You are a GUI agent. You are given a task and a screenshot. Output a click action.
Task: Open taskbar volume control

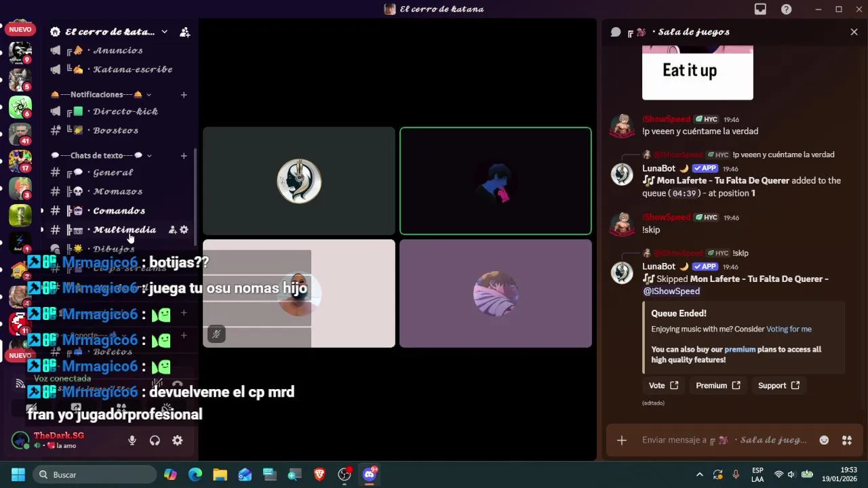click(791, 474)
